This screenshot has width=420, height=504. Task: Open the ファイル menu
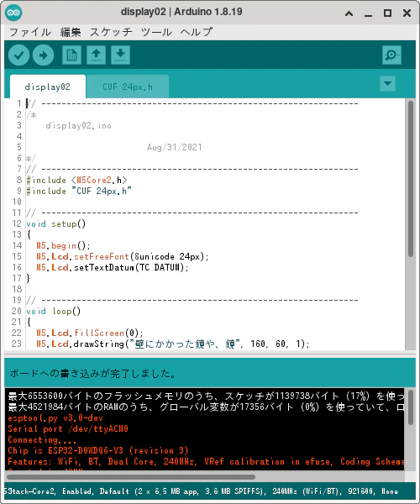pyautogui.click(x=30, y=32)
